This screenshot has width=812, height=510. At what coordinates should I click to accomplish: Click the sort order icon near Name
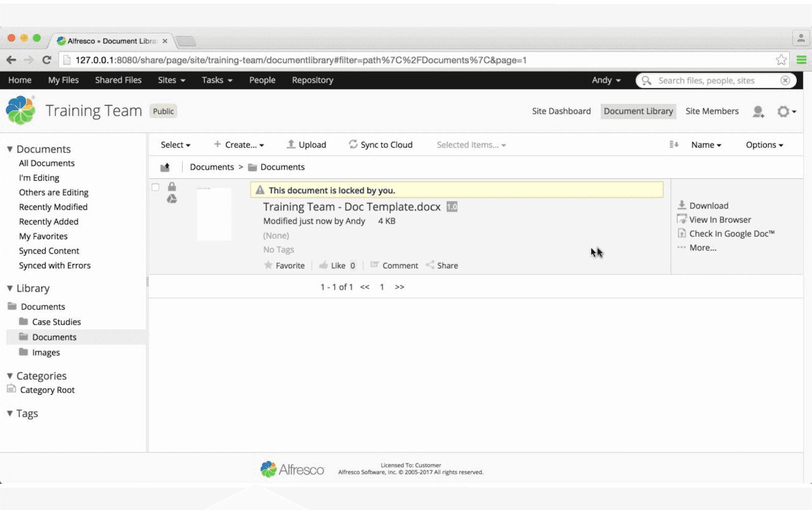coord(674,144)
